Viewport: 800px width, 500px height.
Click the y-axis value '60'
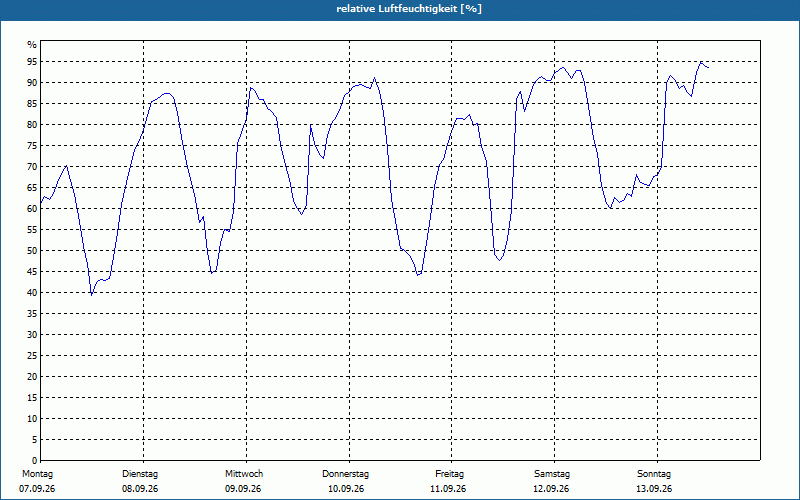(x=32, y=209)
